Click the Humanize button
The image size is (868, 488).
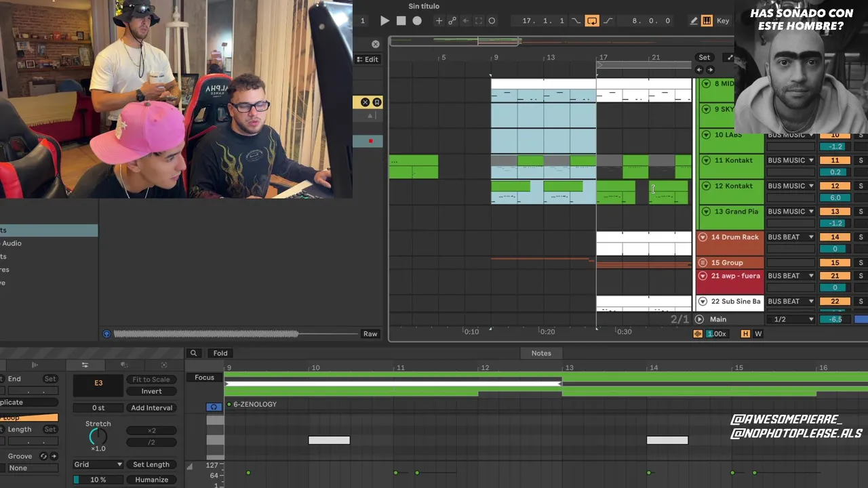[x=151, y=480]
